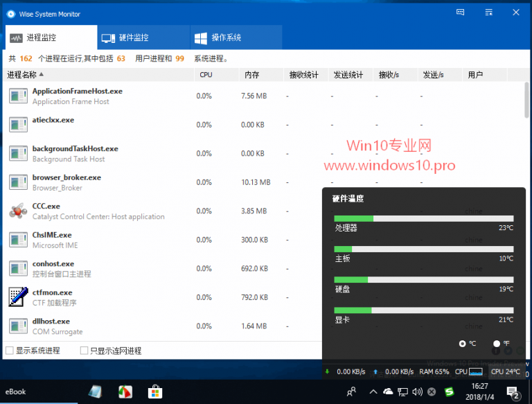Close the Wise System Monitor window
Image resolution: width=532 pixels, height=404 pixels.
click(515, 12)
